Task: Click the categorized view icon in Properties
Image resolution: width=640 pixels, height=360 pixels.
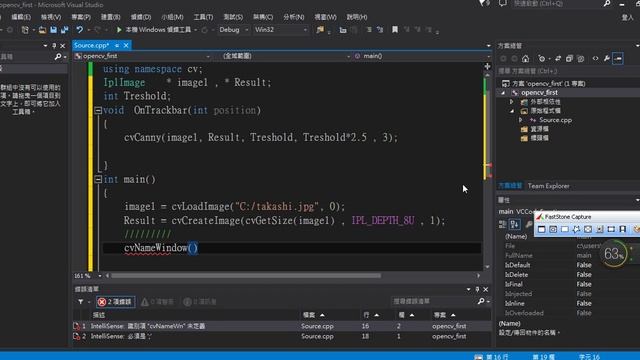Action: click(x=503, y=224)
